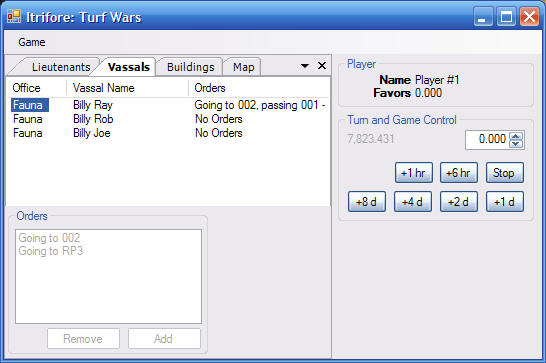Click the 0.000 numeric input field
Screen dimensions: 546x363
[x=486, y=140]
